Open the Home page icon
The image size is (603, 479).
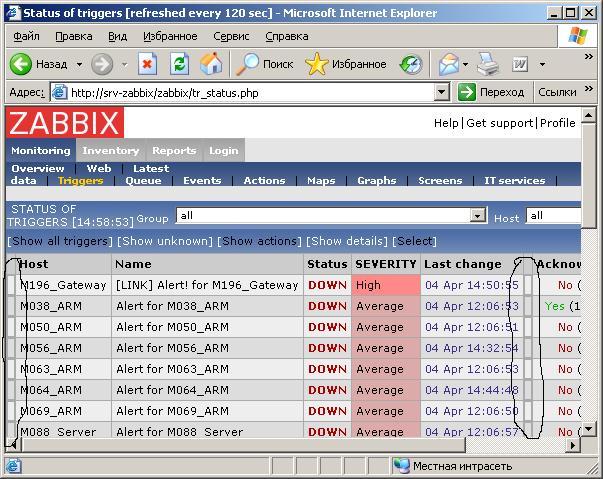tap(211, 64)
